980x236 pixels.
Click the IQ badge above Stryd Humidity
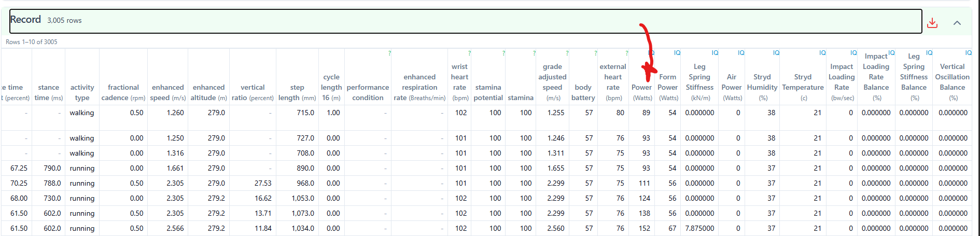tap(776, 53)
